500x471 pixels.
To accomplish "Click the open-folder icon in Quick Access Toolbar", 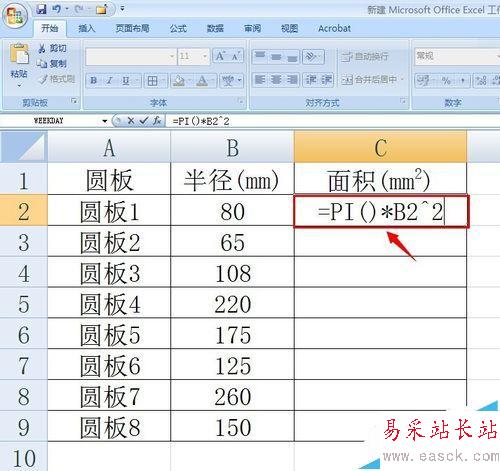I will tap(101, 9).
